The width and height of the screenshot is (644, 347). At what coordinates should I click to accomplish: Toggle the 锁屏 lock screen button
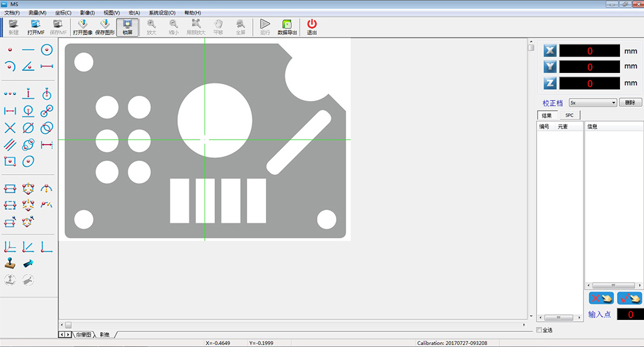point(128,27)
